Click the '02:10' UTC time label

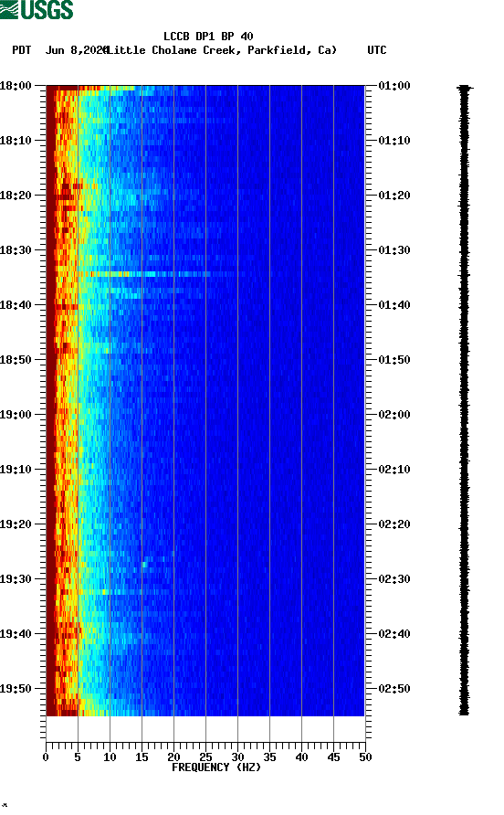394,470
